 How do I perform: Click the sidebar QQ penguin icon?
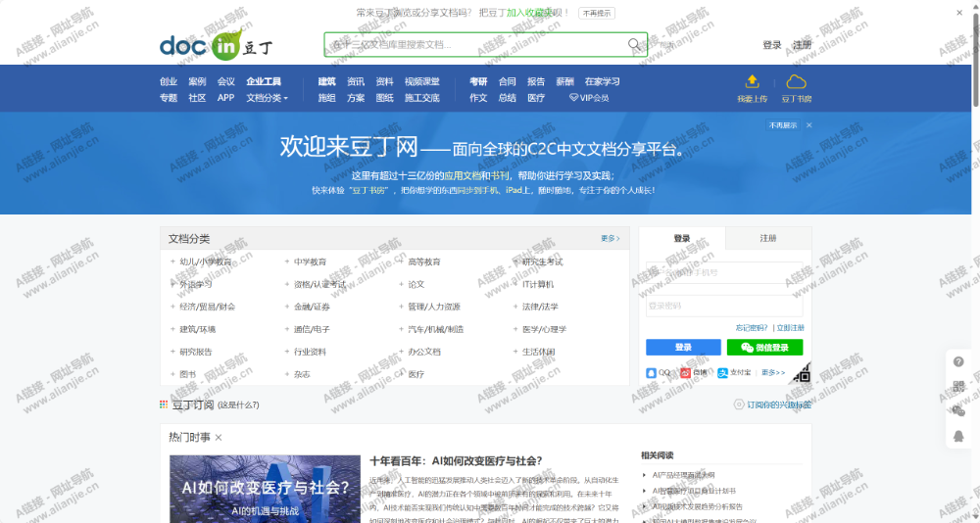pos(958,436)
